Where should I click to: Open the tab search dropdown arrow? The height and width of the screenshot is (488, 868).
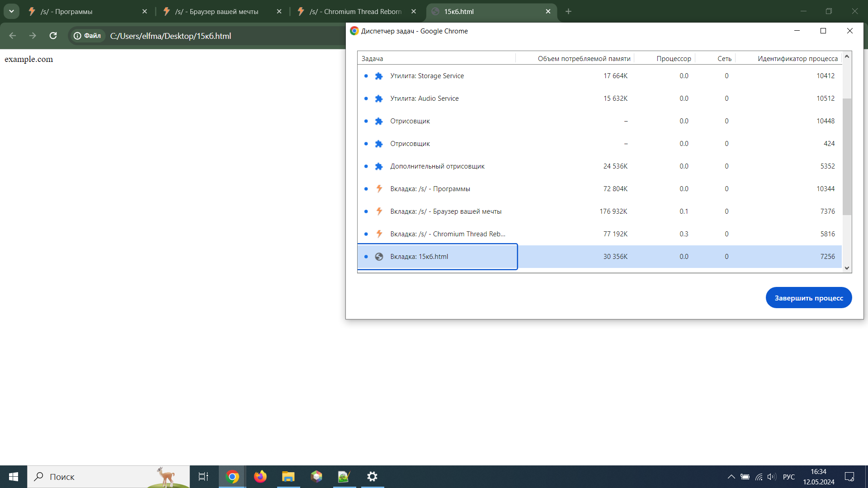point(11,11)
